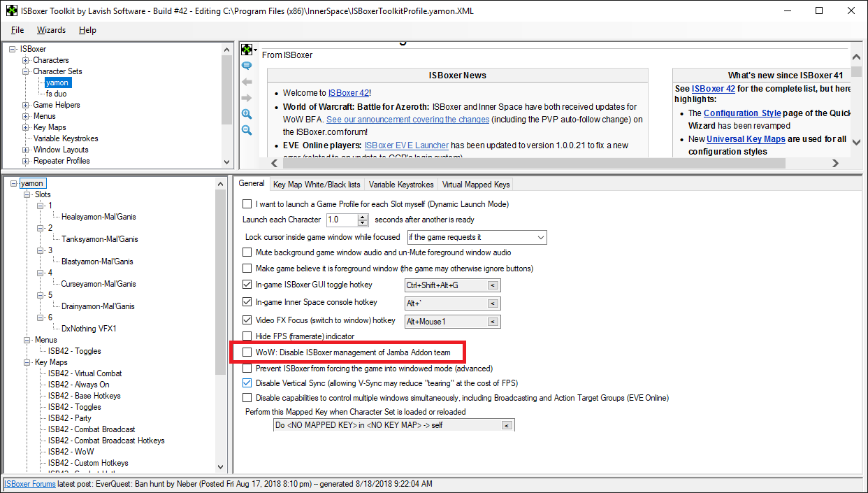Select Healsyamon-Mal'Ganis in slot 1

coord(99,217)
